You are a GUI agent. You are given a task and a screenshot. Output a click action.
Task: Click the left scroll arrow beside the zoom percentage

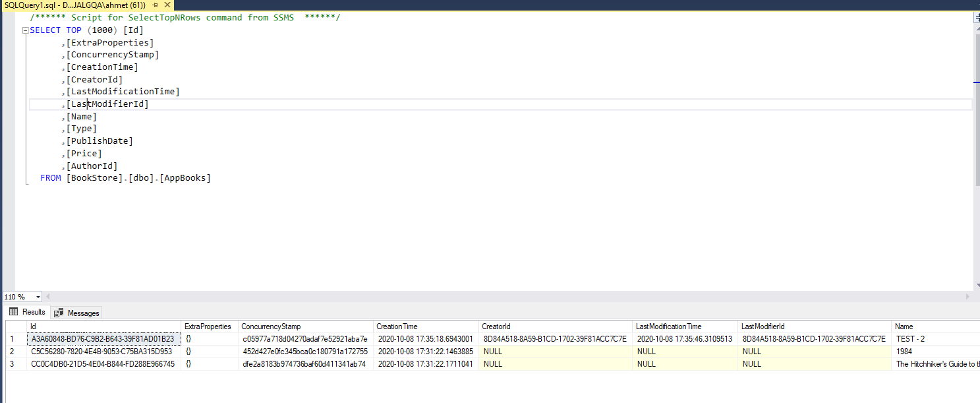pyautogui.click(x=47, y=297)
